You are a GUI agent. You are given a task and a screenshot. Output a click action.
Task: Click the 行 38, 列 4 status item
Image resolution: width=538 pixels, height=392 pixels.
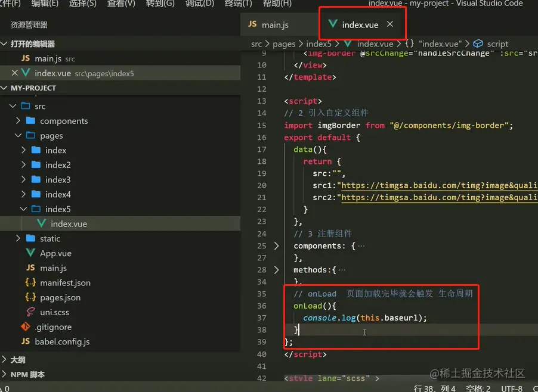coord(434,388)
